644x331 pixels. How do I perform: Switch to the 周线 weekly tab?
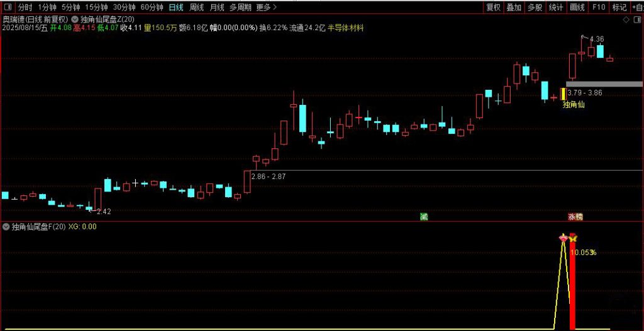196,8
